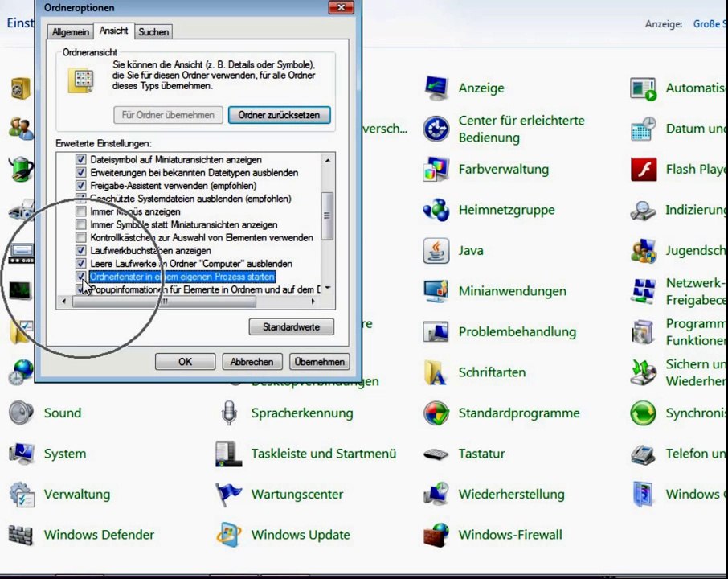The height and width of the screenshot is (579, 728).
Task: Click horizontal scrollbar right arrow in settings list
Action: (313, 302)
